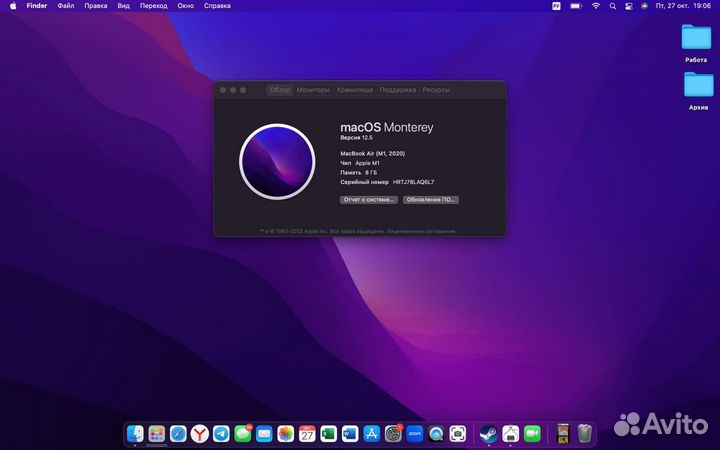Screen dimensions: 720x450
Task: Open the Finder menu
Action: point(37,6)
